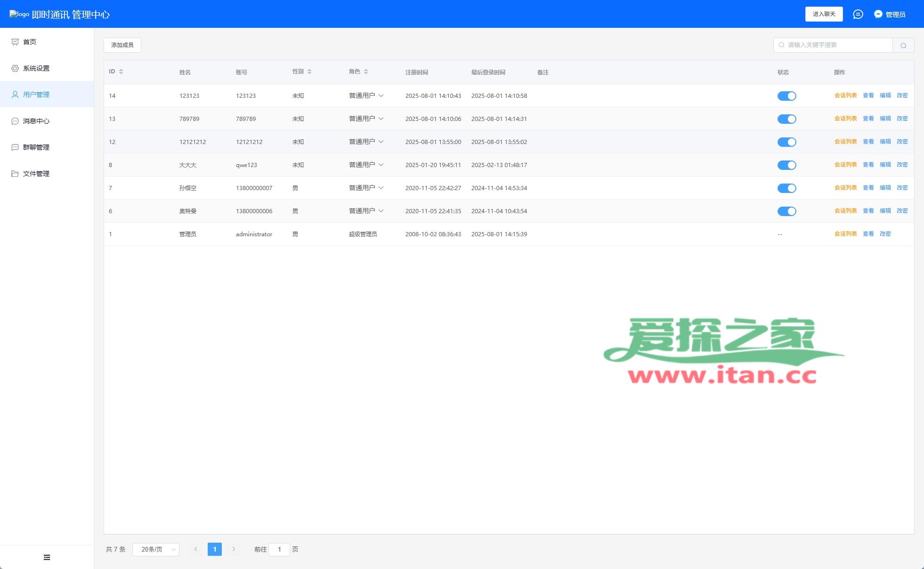The height and width of the screenshot is (569, 924).
Task: Open the message bubble icon in header
Action: [x=858, y=14]
